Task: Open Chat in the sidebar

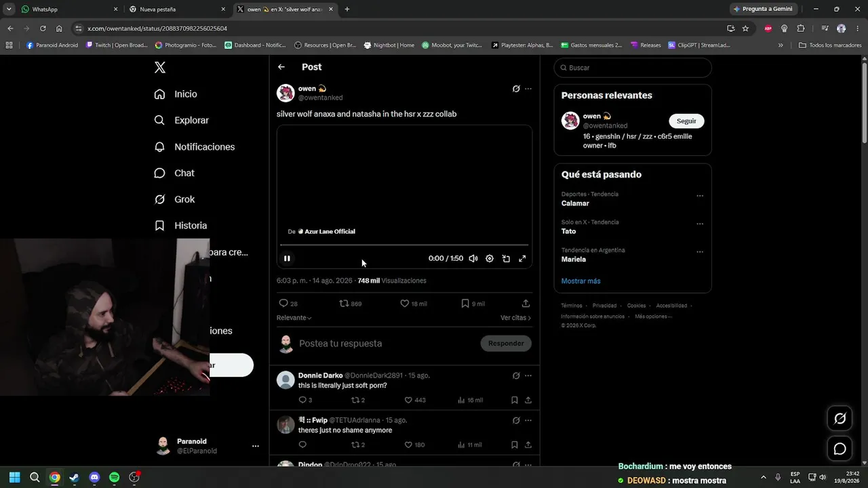Action: [174, 173]
